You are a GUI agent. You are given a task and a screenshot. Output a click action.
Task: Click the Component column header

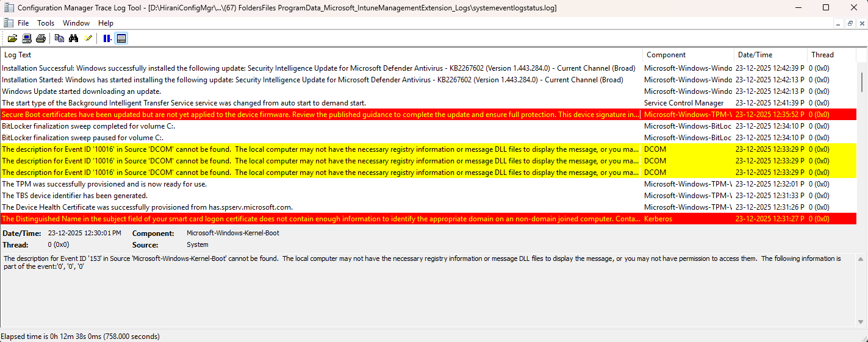666,55
